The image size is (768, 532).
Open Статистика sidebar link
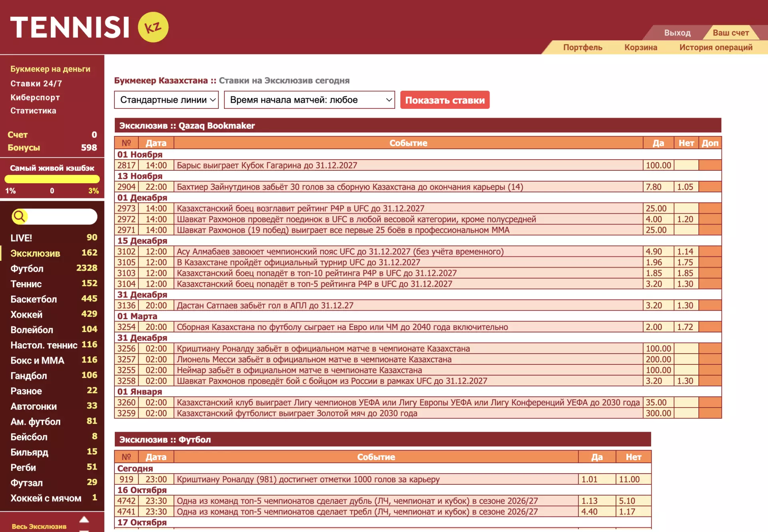pyautogui.click(x=33, y=111)
